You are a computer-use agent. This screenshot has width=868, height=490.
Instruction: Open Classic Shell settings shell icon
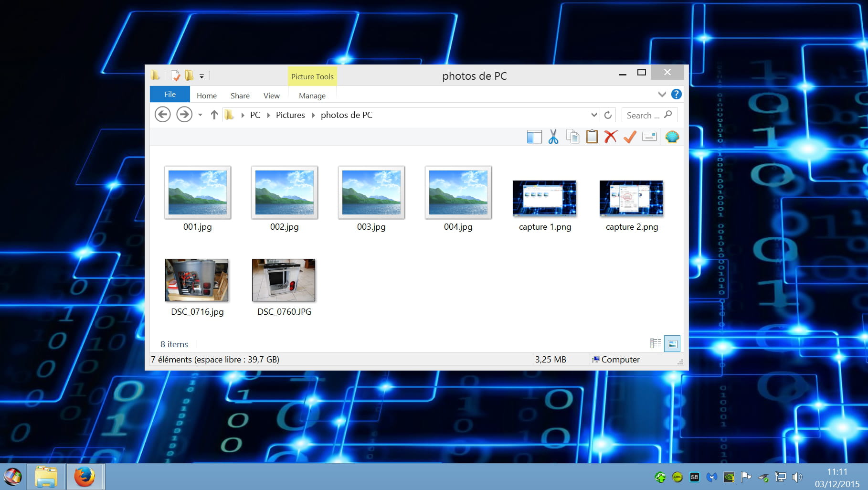[672, 137]
